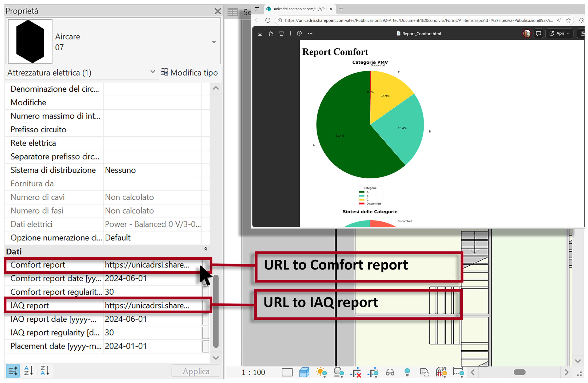588x383 pixels.
Task: Click the drawing view horizontal scrollbar thumb
Action: [x=519, y=372]
